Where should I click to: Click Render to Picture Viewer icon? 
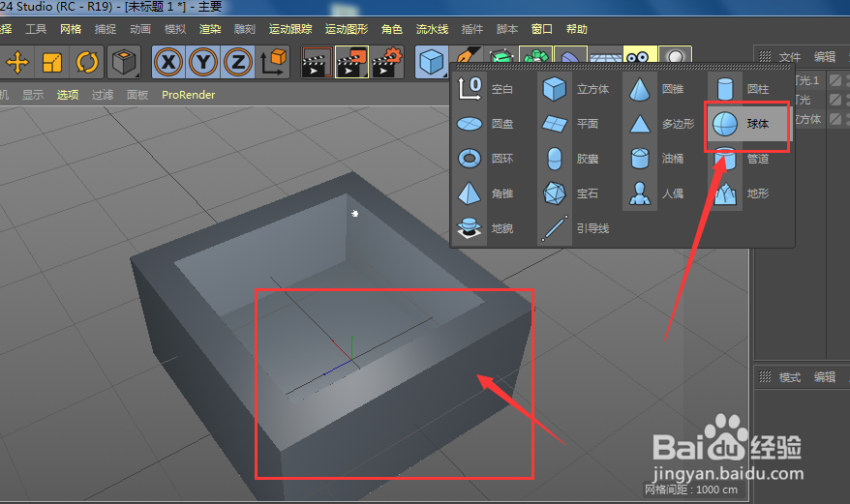pyautogui.click(x=351, y=62)
